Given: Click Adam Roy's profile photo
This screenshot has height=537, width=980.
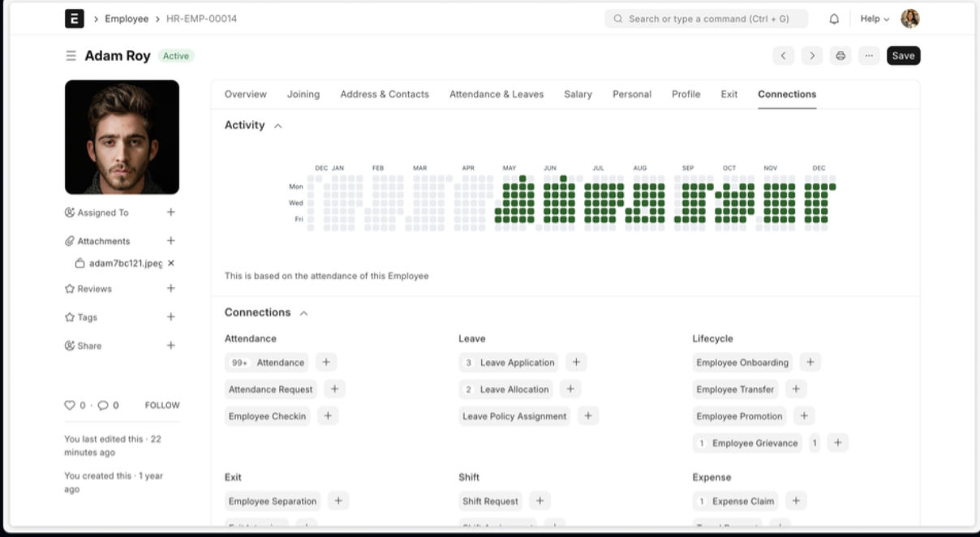Looking at the screenshot, I should click(122, 137).
